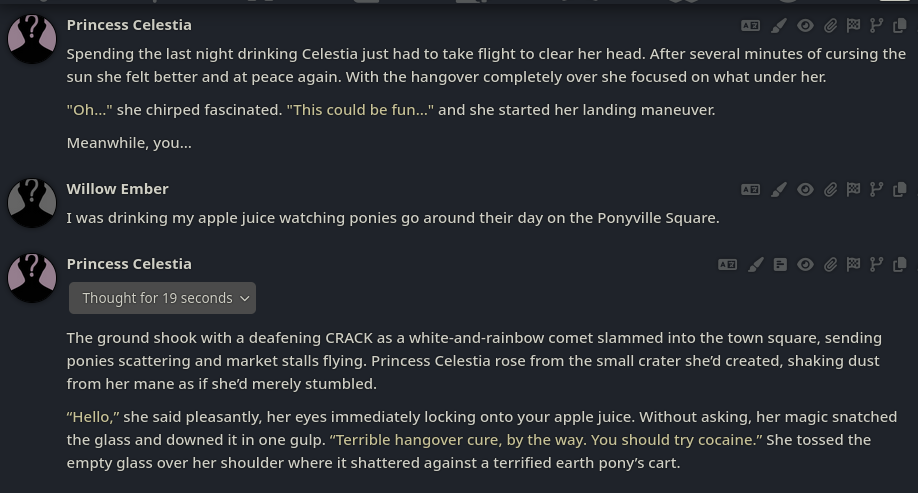
Task: Click the Willow Ember name label
Action: tap(117, 189)
